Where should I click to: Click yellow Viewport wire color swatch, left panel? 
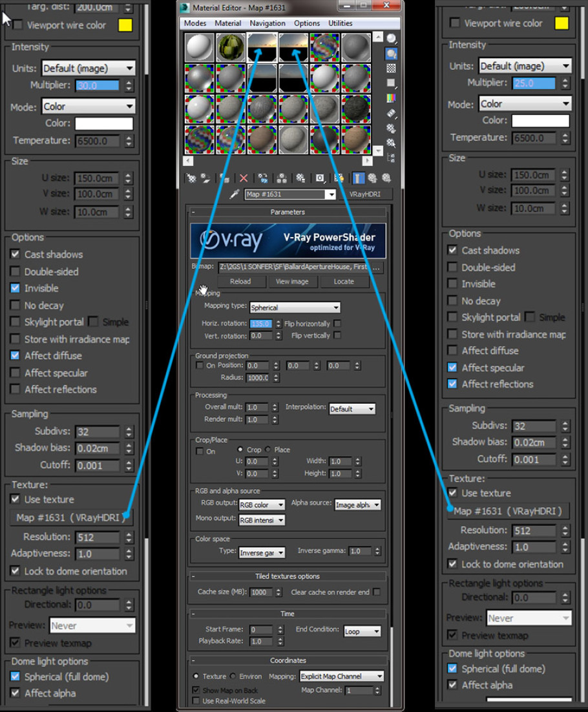pyautogui.click(x=125, y=25)
